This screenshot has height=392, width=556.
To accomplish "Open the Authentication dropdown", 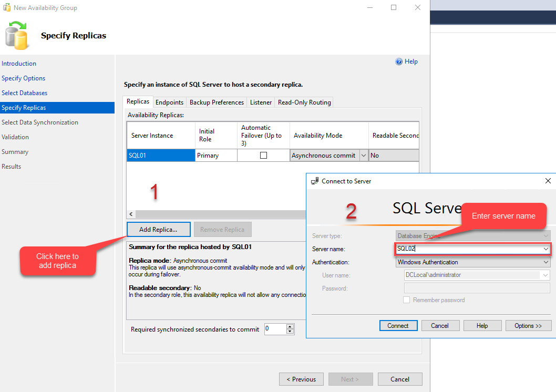I will (545, 262).
